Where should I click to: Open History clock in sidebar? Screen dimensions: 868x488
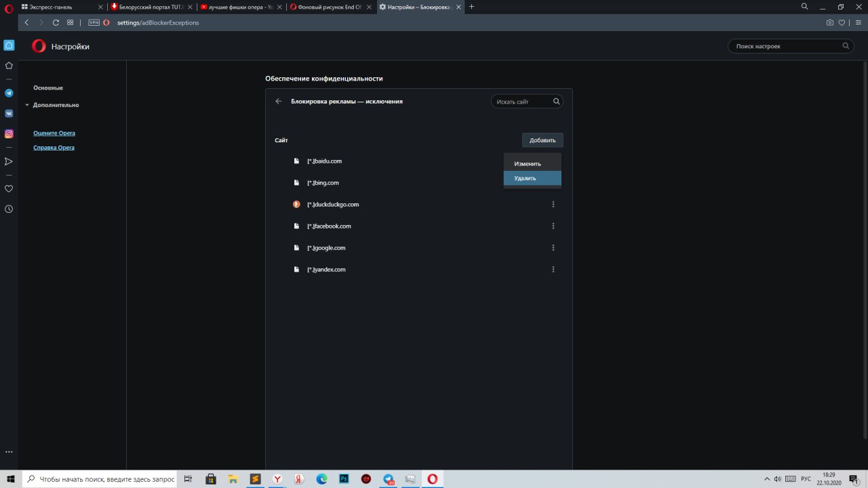click(9, 209)
